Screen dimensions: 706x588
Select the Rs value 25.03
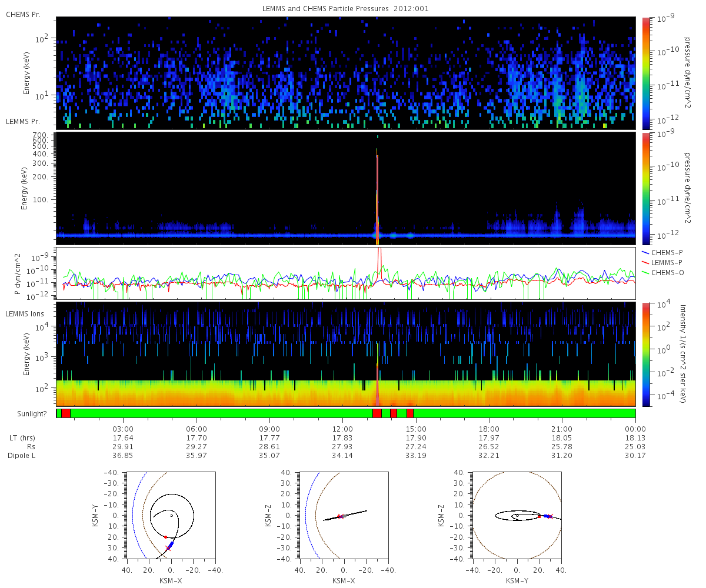point(635,446)
